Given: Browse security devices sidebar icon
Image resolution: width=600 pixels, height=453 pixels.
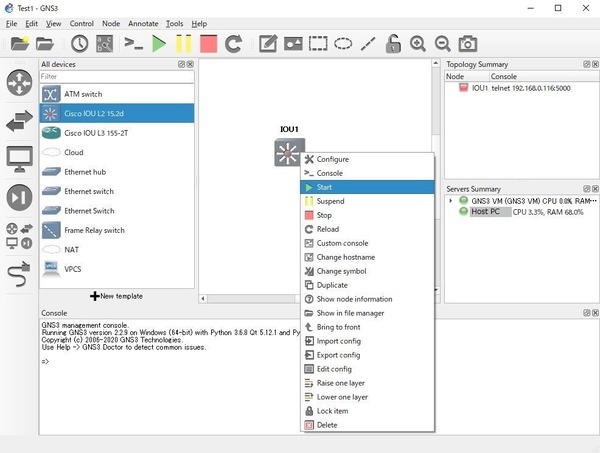Looking at the screenshot, I should 19,197.
